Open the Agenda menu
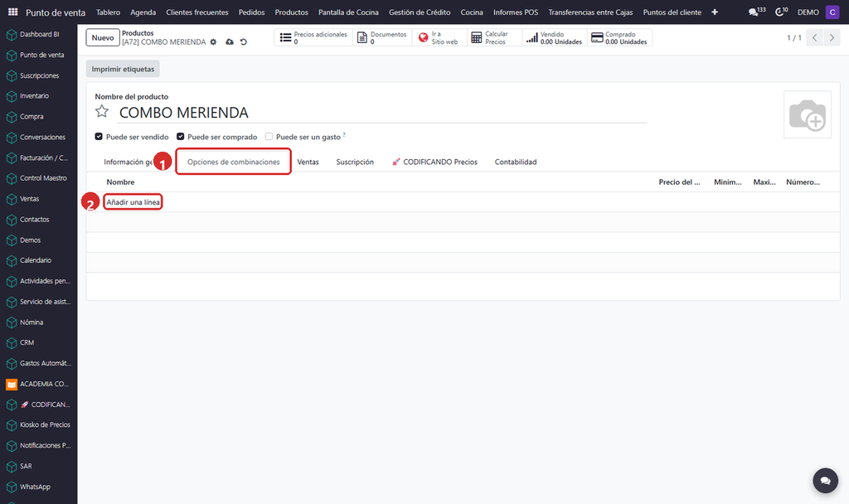 143,12
